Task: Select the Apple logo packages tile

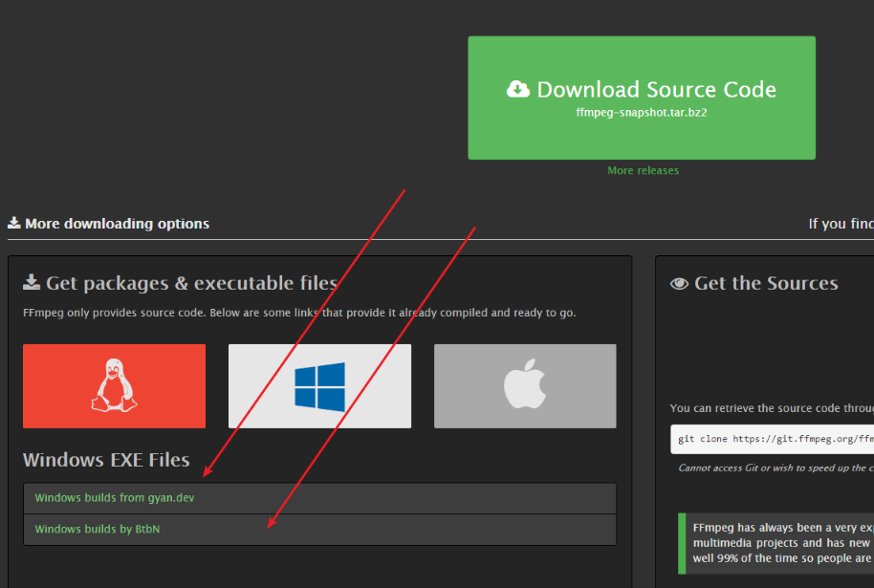Action: (525, 386)
